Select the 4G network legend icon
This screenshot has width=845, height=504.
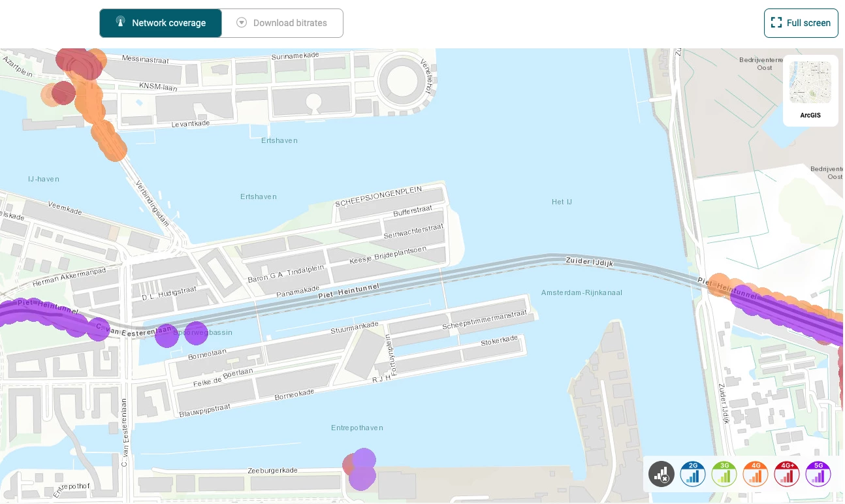coord(756,474)
